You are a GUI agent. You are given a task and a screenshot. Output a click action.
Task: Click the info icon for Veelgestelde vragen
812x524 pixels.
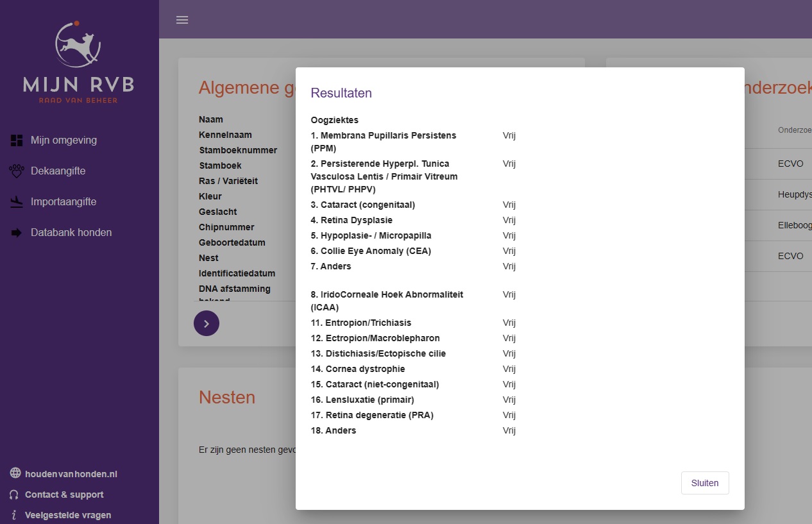pyautogui.click(x=14, y=515)
